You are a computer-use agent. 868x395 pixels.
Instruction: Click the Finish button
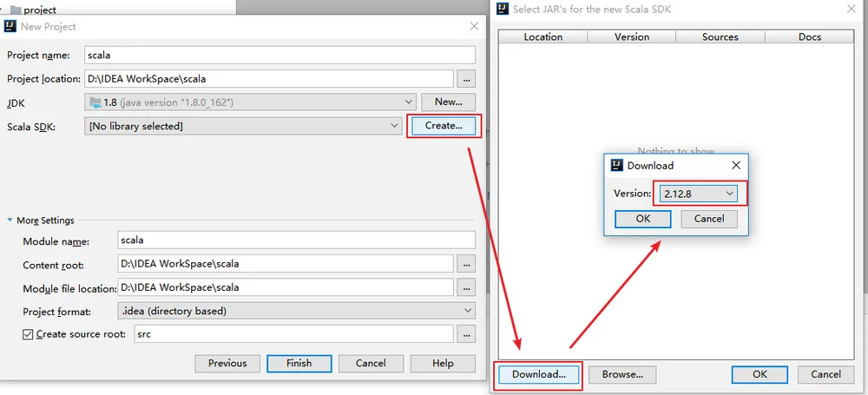click(x=299, y=364)
